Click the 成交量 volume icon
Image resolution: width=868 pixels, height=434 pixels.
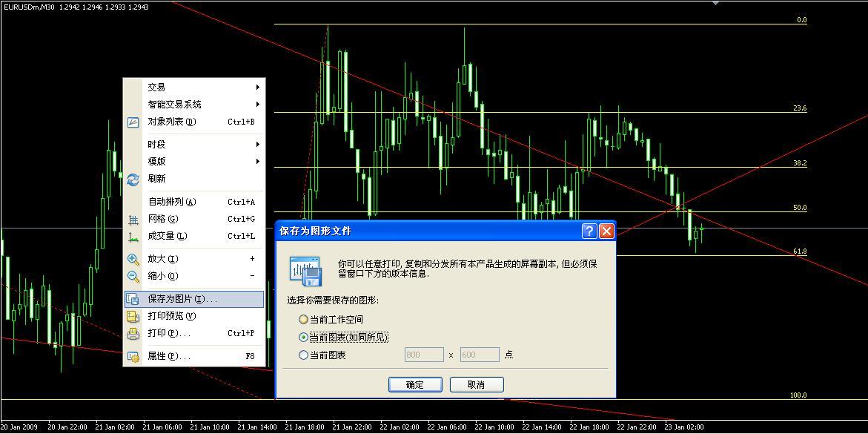coord(133,237)
